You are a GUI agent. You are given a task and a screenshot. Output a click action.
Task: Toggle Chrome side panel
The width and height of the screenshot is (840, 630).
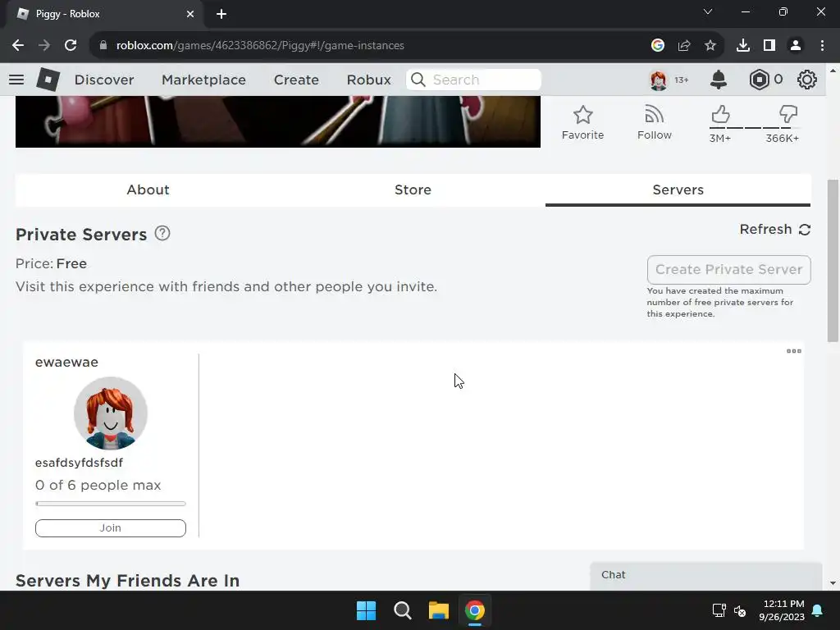point(769,46)
